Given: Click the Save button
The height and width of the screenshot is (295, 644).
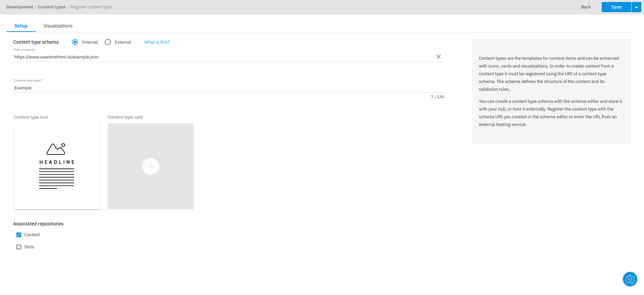Looking at the screenshot, I should [x=616, y=7].
